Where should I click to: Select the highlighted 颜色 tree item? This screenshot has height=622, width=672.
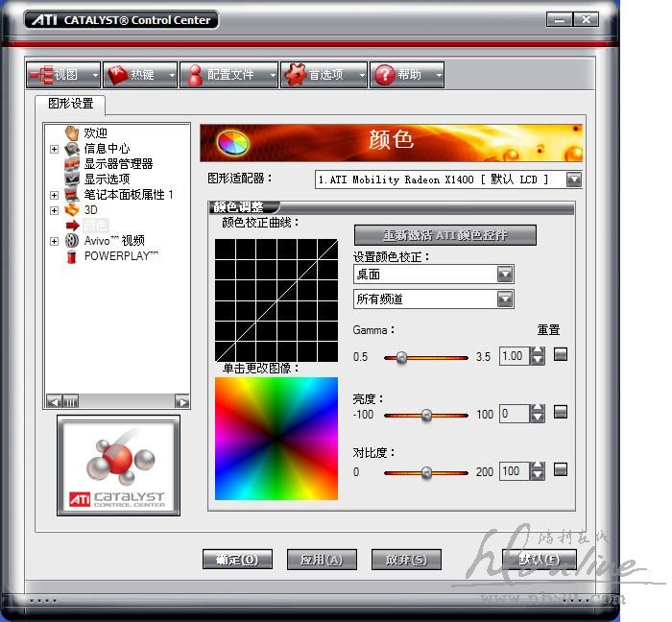(x=96, y=226)
